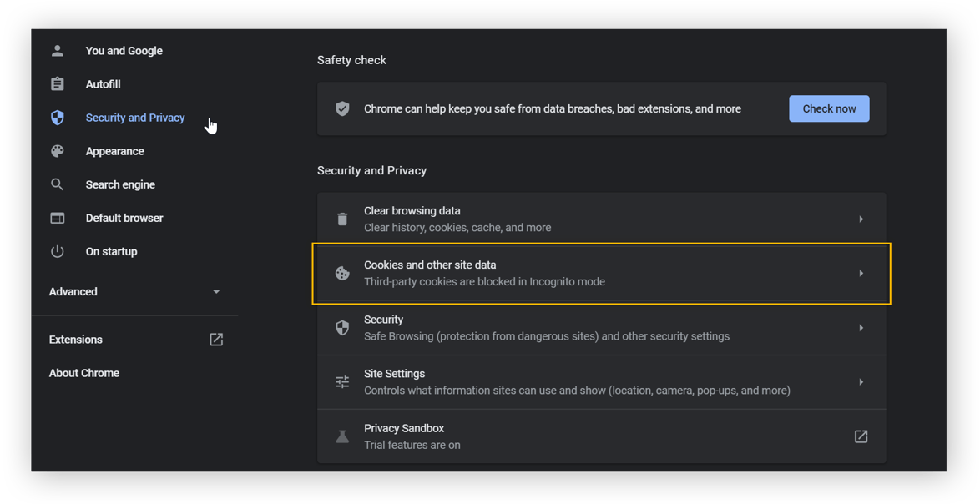Screen dimensions: 980x504
Task: Expand the Advanced settings section
Action: pos(216,292)
